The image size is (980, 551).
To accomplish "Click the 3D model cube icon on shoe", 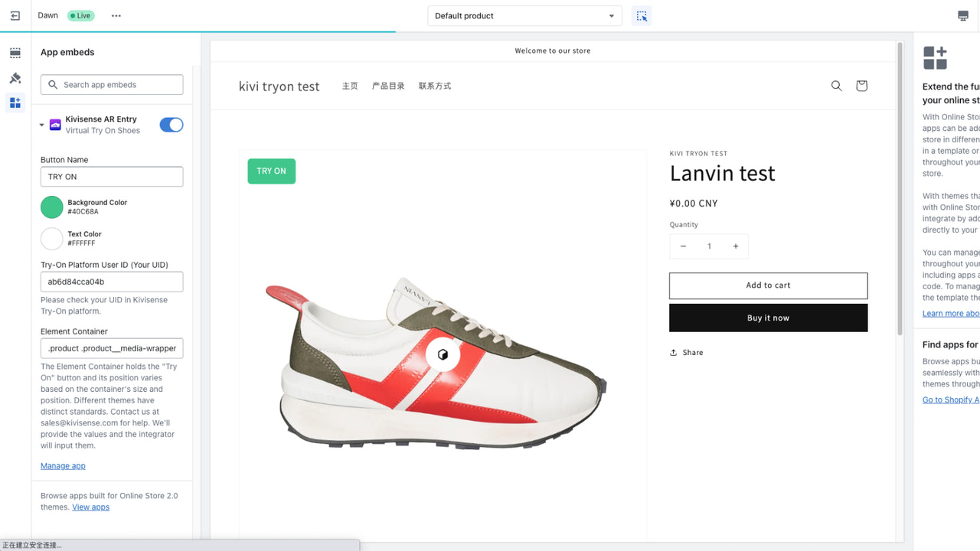I will [x=443, y=354].
